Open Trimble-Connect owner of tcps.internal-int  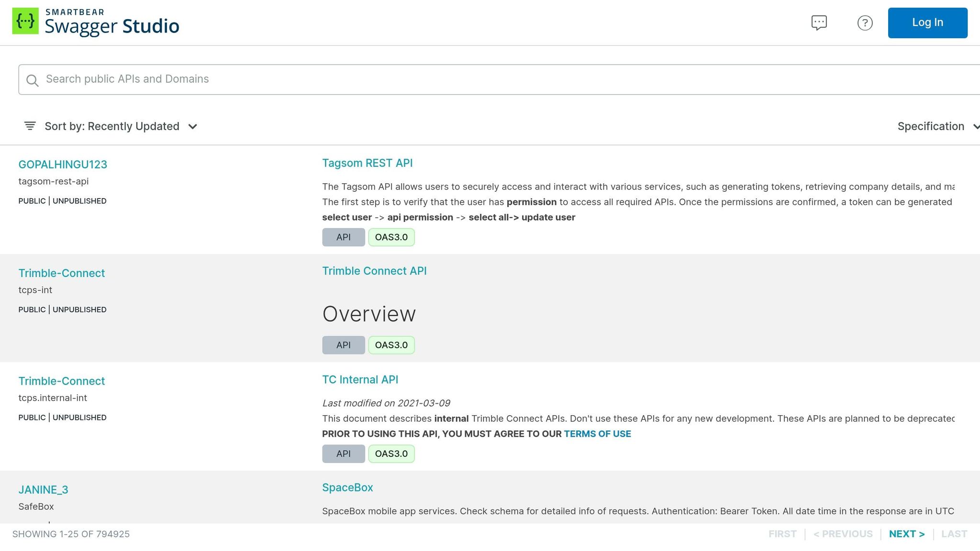pyautogui.click(x=61, y=381)
